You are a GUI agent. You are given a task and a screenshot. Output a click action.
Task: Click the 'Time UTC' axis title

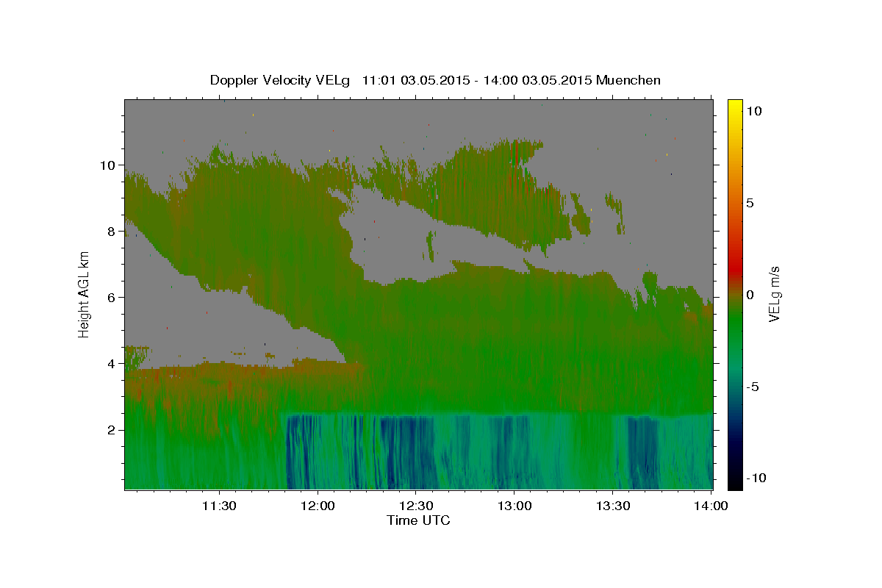418,520
